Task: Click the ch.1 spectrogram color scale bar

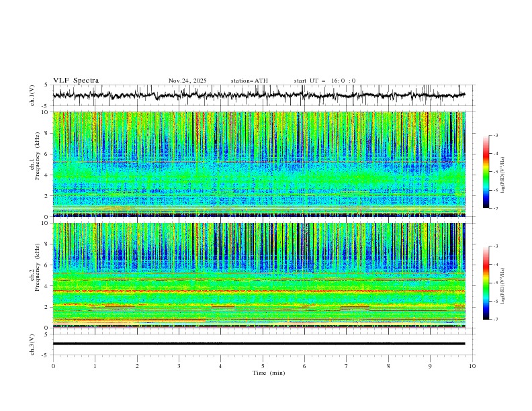Action: coord(486,172)
